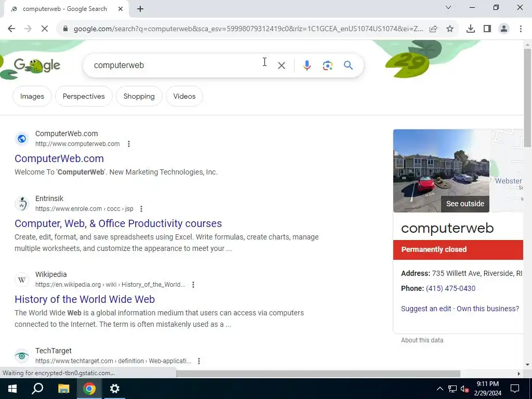Click About this data
Screen dimensions: 532x399
422,340
